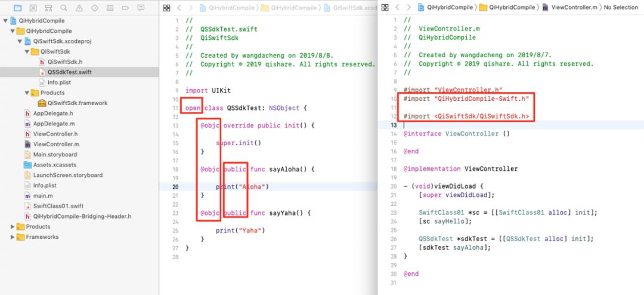Open the Find navigator magnifier icon

(x=64, y=8)
